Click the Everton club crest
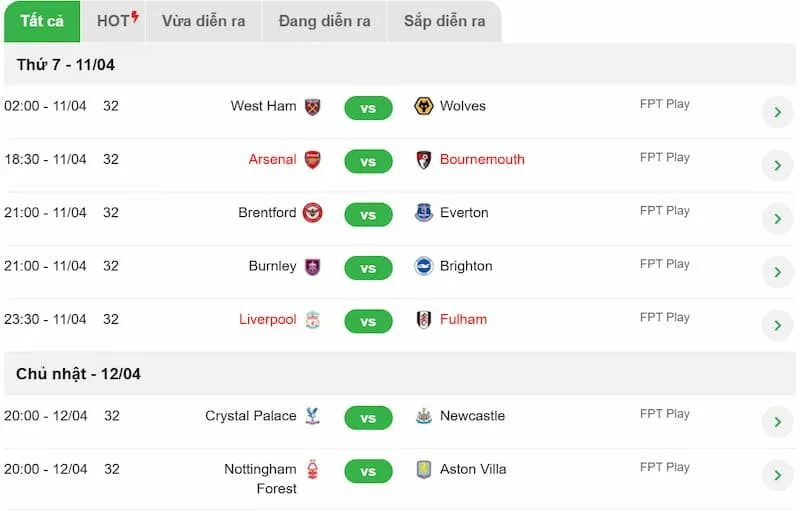800x511 pixels. click(424, 213)
